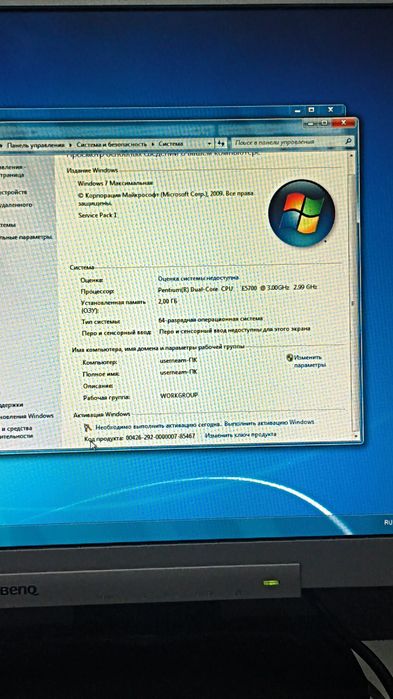Select the Система breadcrumb segment
Image resolution: width=393 pixels, height=699 pixels.
171,144
